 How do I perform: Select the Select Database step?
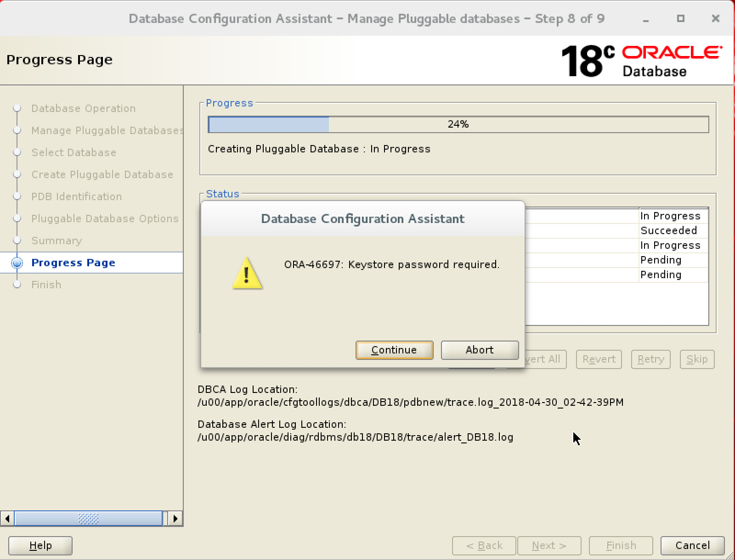pyautogui.click(x=73, y=152)
